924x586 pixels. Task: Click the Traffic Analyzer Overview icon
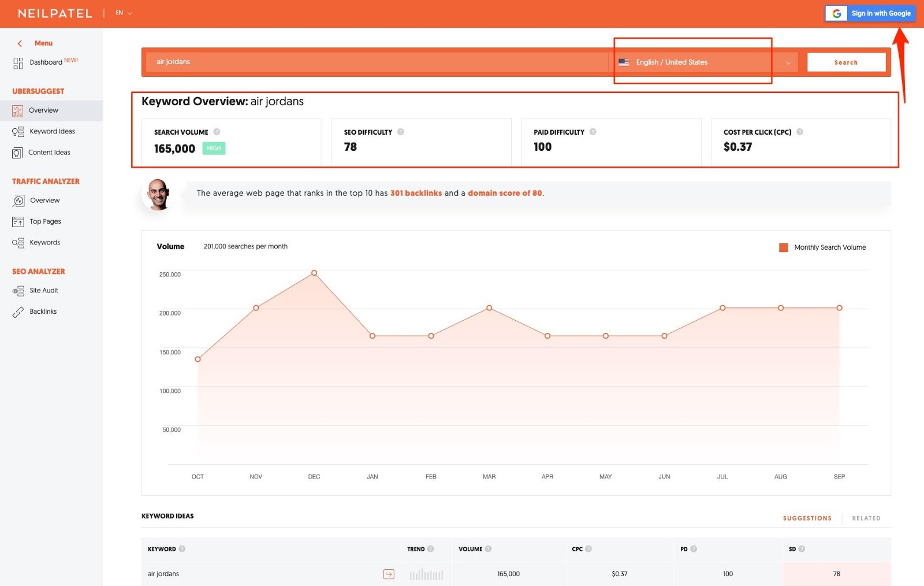coord(18,201)
